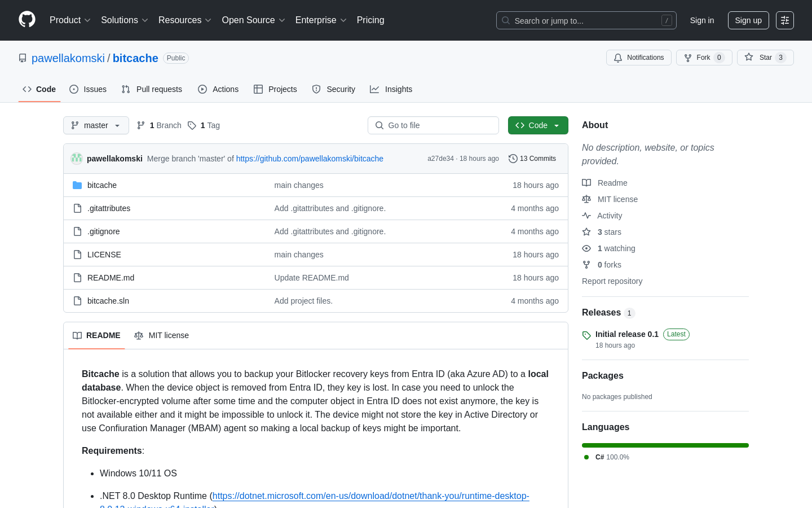Switch to the Actions tab
This screenshot has height=508, width=812.
tap(218, 89)
